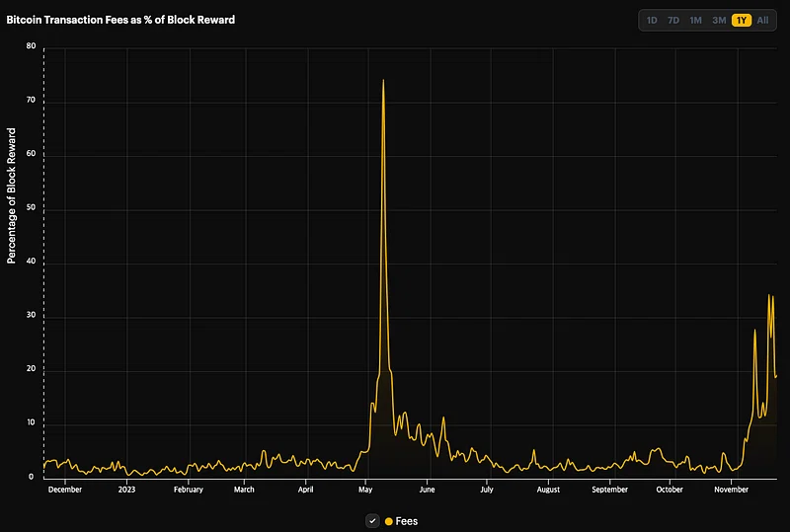Viewport: 790px width, 532px height.
Task: Click the 0 y-axis value
Action: (x=32, y=477)
